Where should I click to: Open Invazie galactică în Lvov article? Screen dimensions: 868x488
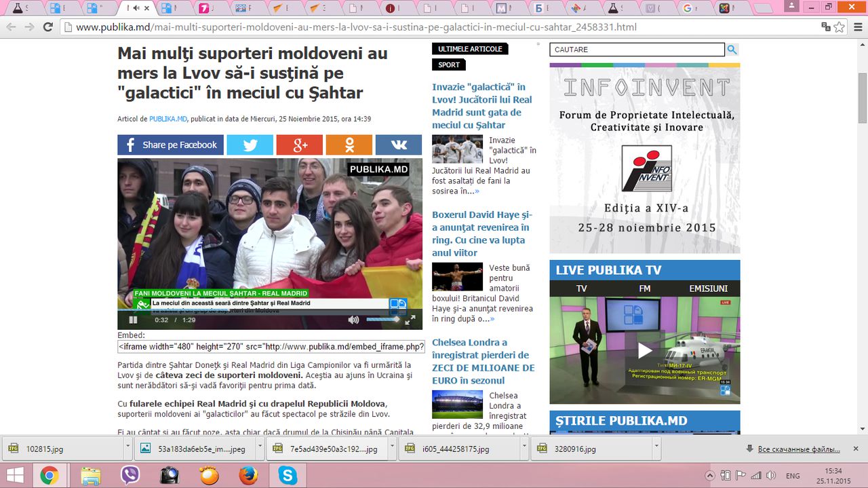pyautogui.click(x=482, y=106)
